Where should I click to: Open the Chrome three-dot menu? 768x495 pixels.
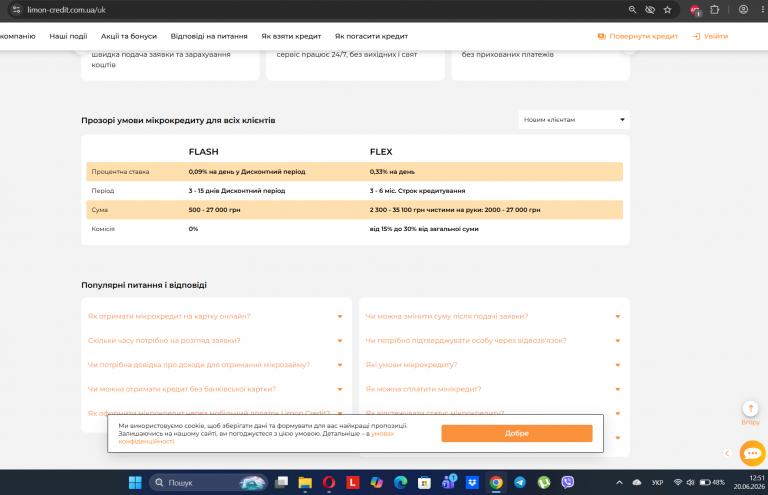coord(763,10)
